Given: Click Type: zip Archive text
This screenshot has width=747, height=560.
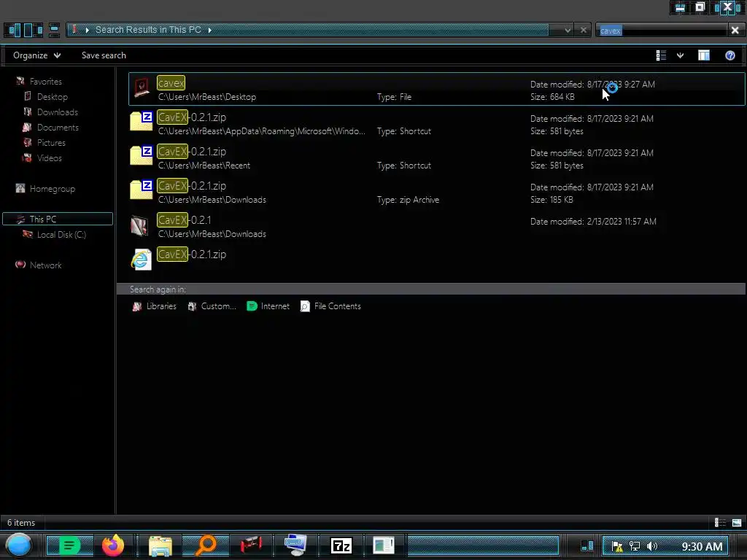Looking at the screenshot, I should coord(409,200).
